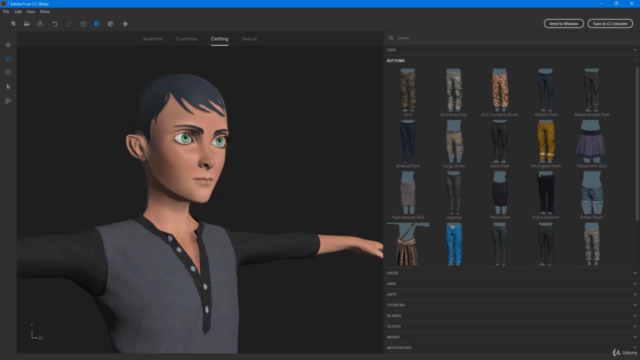Choose the Flared Mini Skirt thumbnail

pyautogui.click(x=591, y=142)
